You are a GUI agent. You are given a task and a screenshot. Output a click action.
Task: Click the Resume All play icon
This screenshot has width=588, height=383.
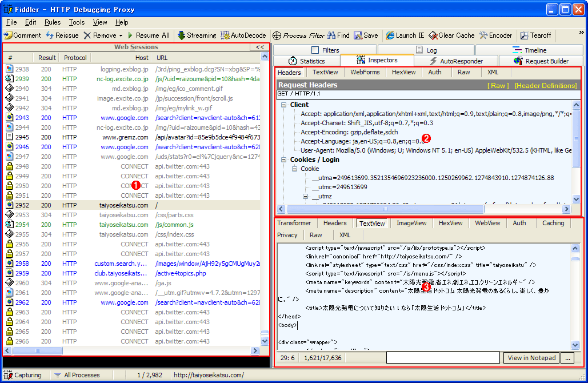[130, 35]
